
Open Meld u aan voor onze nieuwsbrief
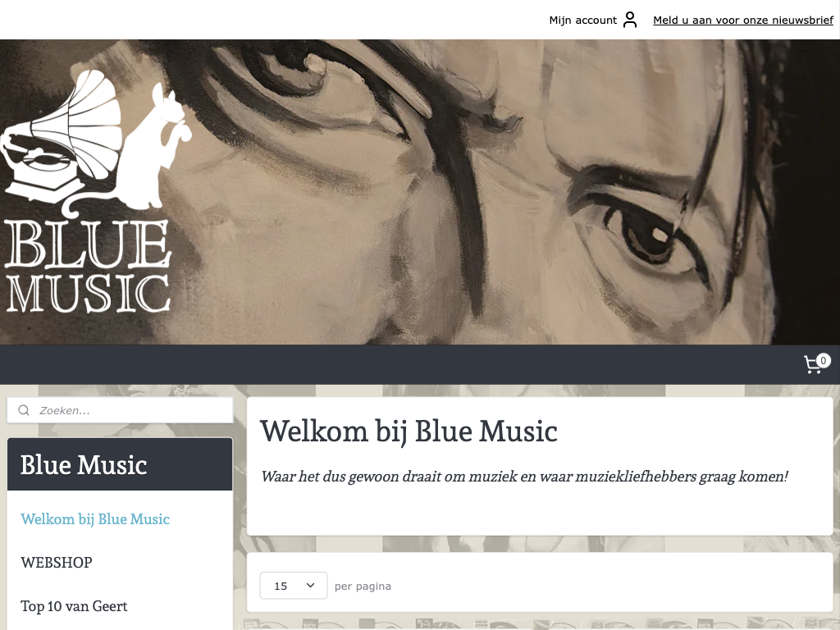[x=743, y=20]
